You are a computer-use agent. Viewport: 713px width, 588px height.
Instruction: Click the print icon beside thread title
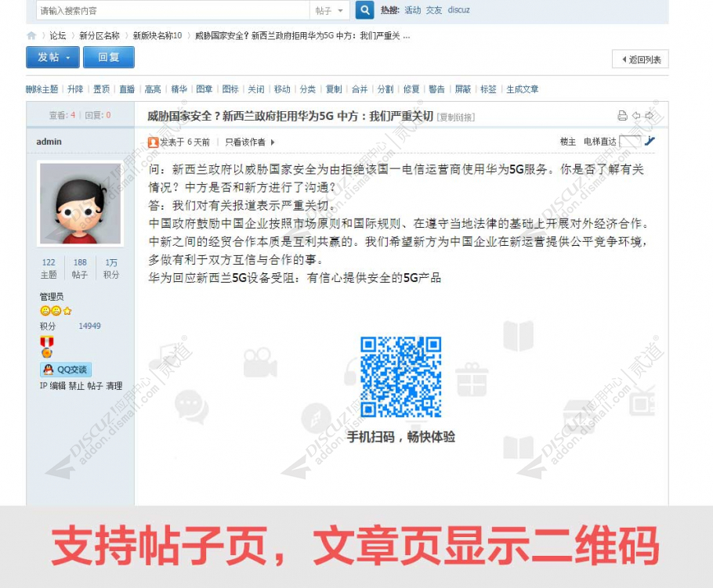pyautogui.click(x=622, y=115)
